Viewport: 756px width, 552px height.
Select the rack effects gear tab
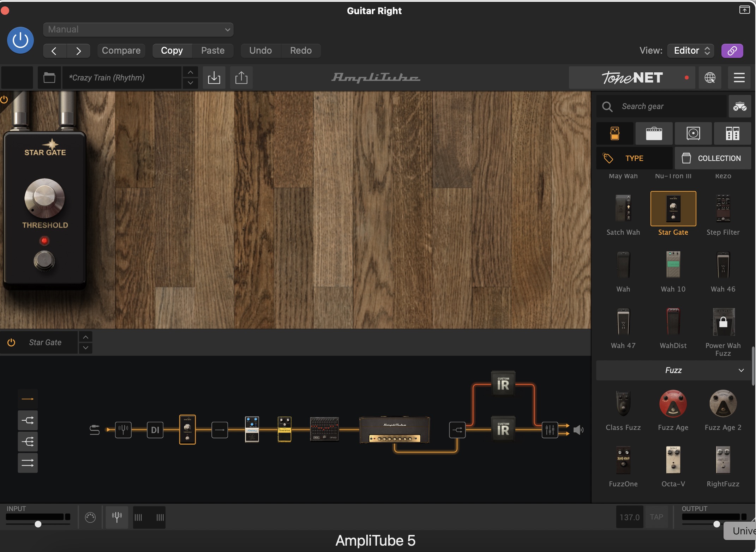point(732,133)
